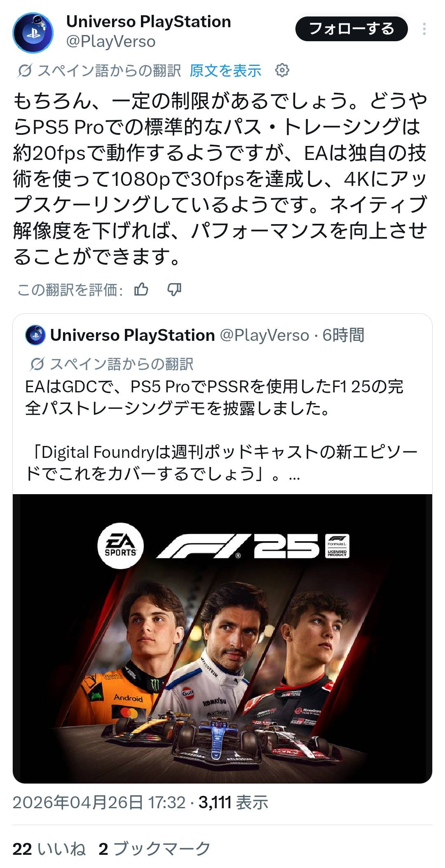The height and width of the screenshot is (868, 445).
Task: Open quoted tweet's small profile avatar
Action: tap(35, 335)
